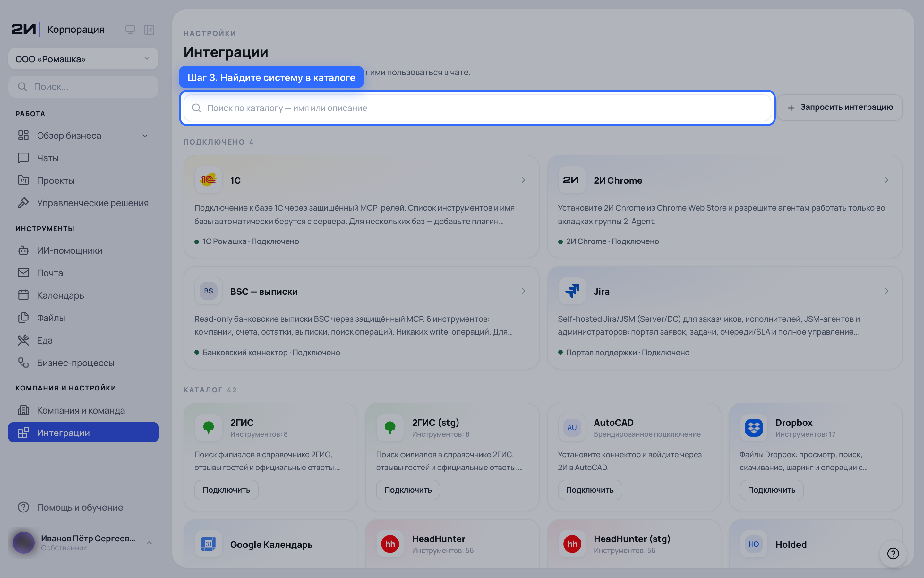Expand user profile menu chevron

pos(149,543)
